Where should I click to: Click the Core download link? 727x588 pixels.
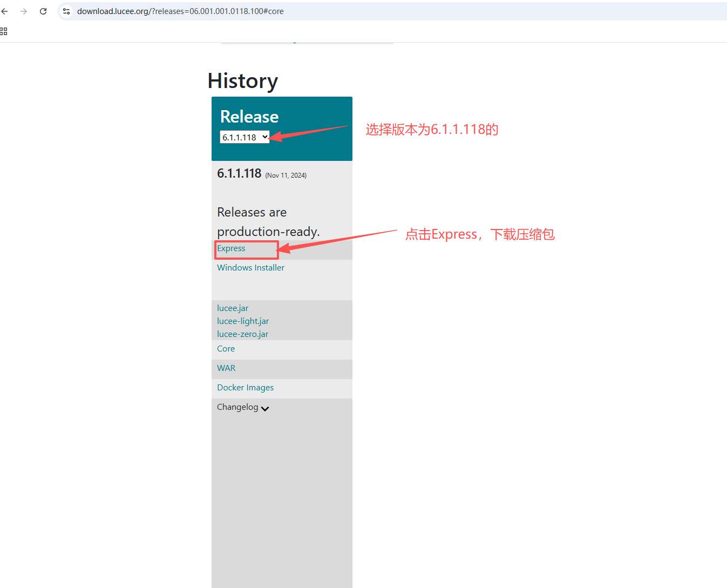[x=226, y=349]
